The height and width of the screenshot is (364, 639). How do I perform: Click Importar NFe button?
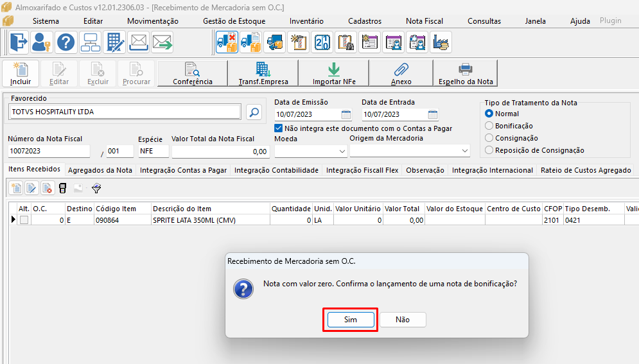pos(334,73)
